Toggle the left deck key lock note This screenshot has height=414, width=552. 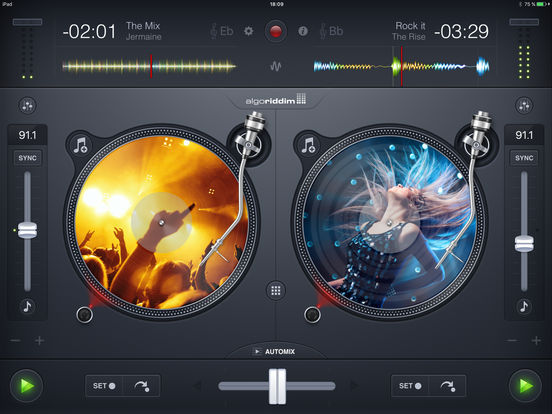click(x=27, y=306)
